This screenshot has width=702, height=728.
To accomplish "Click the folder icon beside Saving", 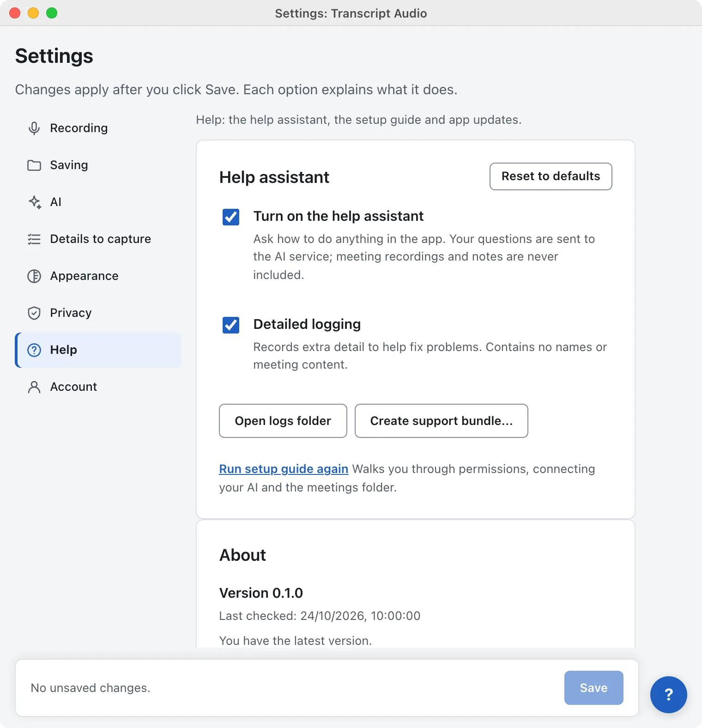I will point(34,165).
